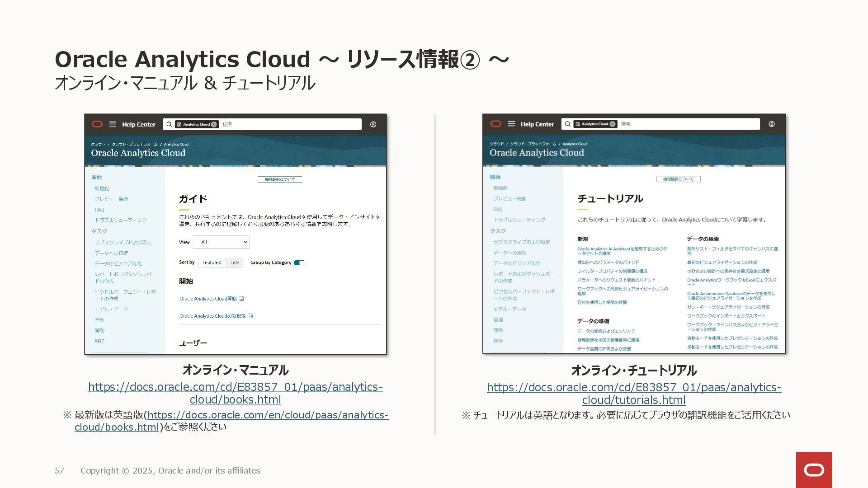Toggle the Group by Category switch
Image resolution: width=868 pixels, height=488 pixels.
pos(299,263)
